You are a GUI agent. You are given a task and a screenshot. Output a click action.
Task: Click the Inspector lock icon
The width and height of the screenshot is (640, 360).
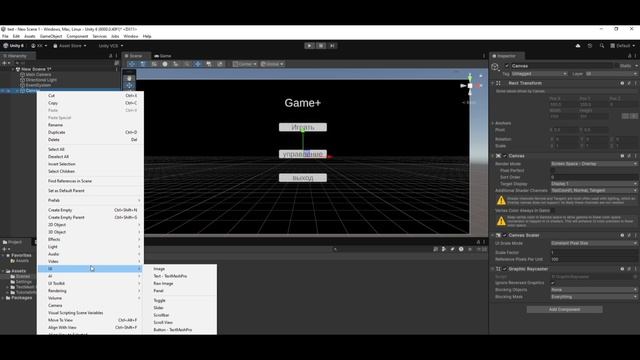629,56
